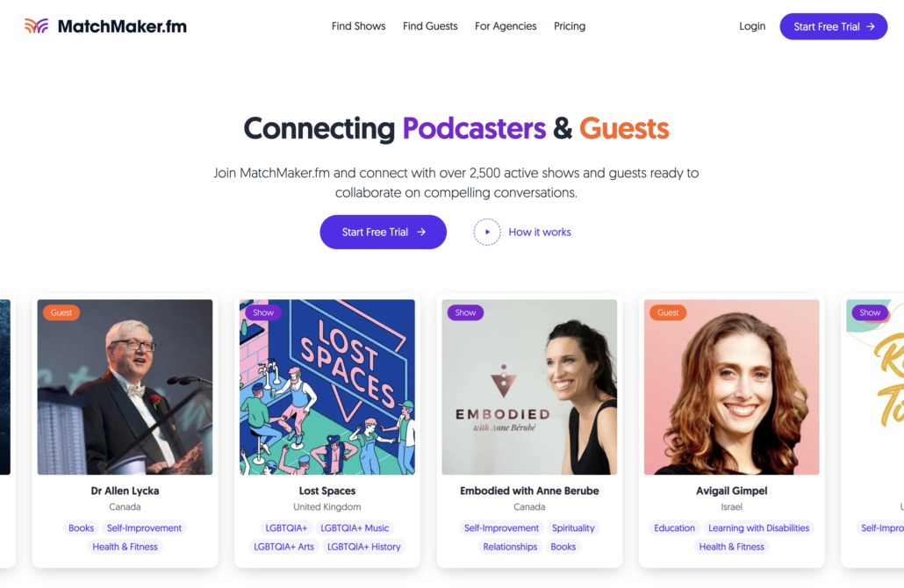
Task: Click the Login link
Action: pos(752,26)
